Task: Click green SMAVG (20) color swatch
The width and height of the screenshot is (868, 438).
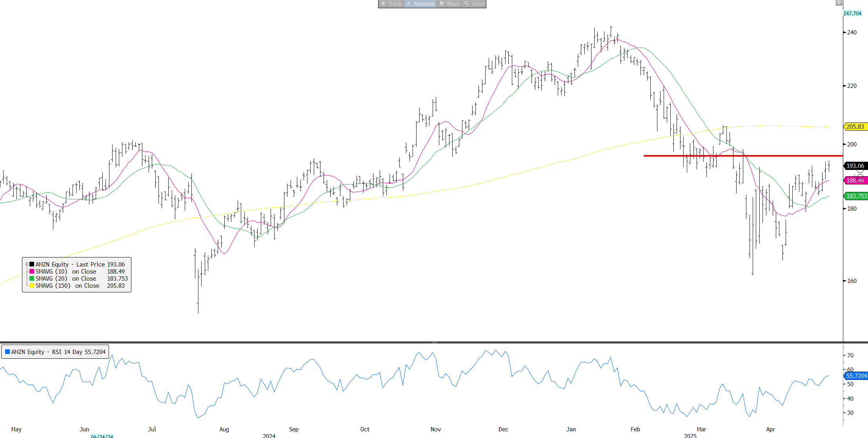Action: pyautogui.click(x=32, y=279)
